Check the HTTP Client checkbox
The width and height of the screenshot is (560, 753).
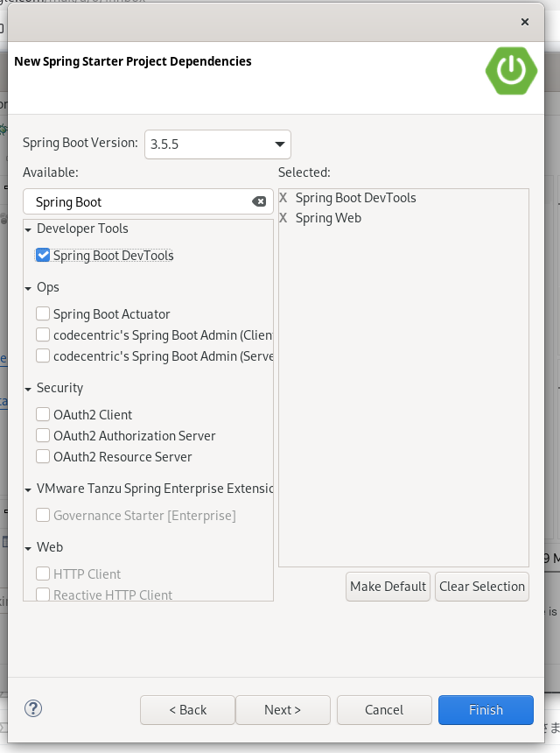(x=43, y=574)
